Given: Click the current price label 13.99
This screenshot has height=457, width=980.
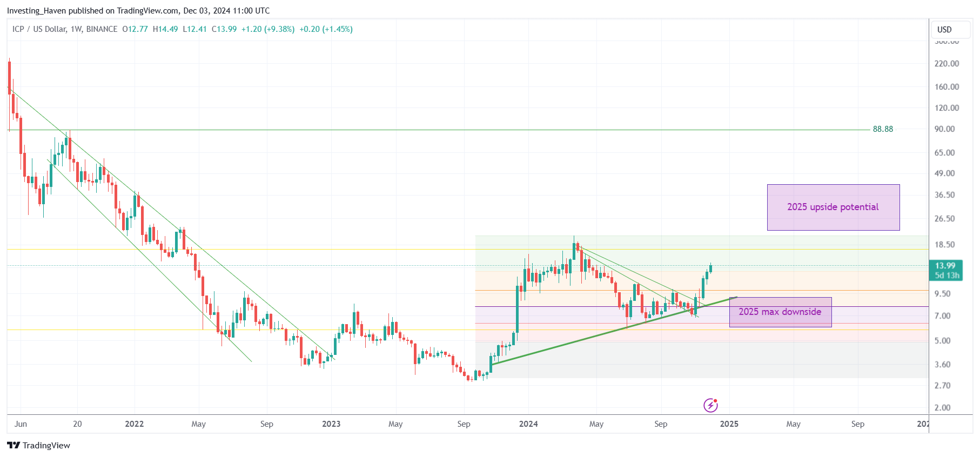Looking at the screenshot, I should click(945, 266).
